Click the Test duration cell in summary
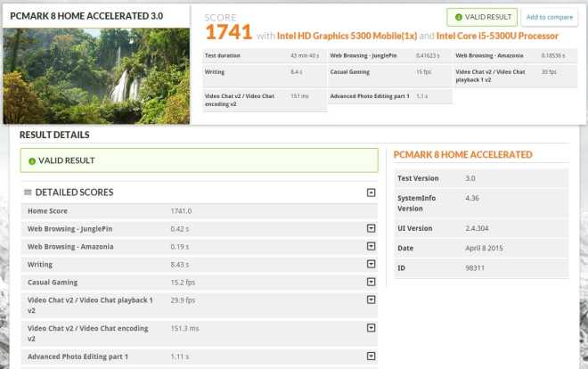The width and height of the screenshot is (588, 369). tap(265, 55)
